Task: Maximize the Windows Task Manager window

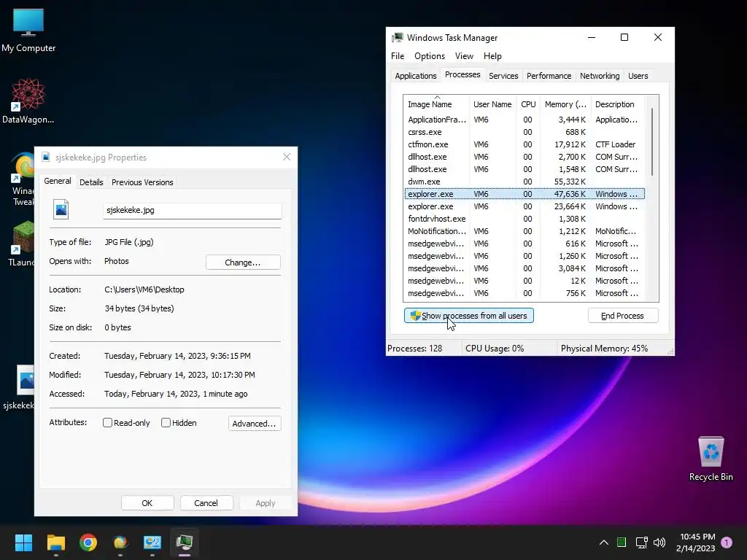Action: click(624, 37)
